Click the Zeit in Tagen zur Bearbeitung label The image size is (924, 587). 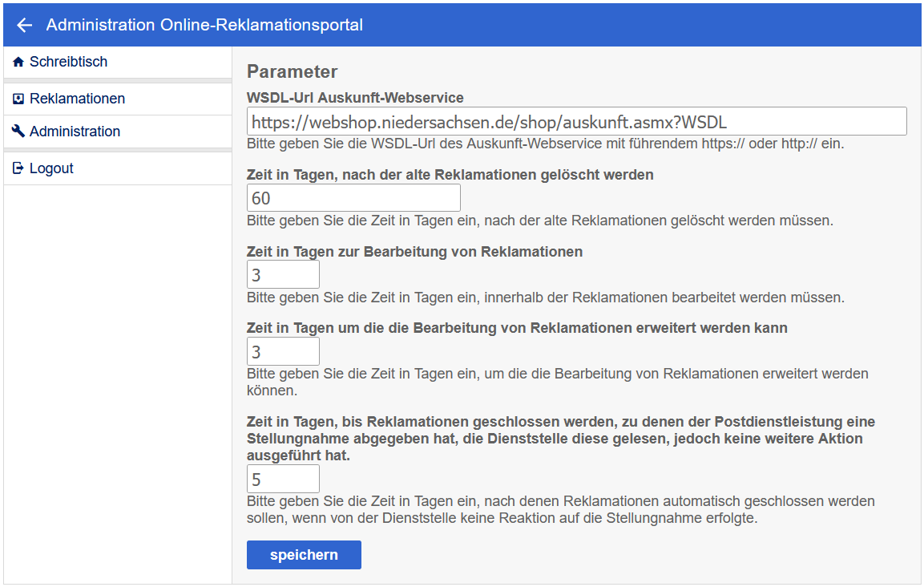pos(414,251)
